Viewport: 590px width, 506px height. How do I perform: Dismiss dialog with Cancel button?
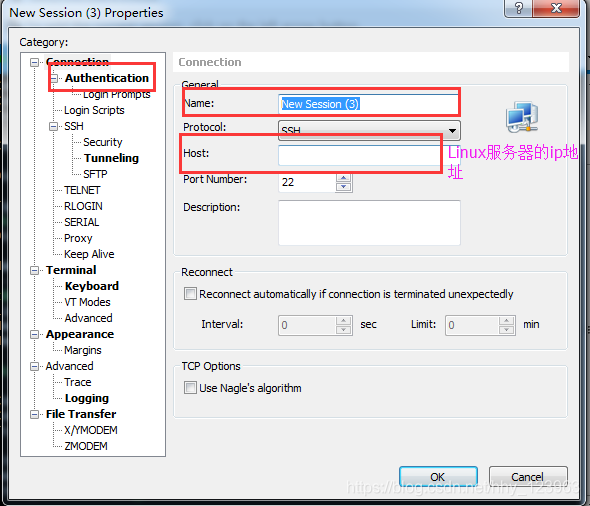[528, 477]
